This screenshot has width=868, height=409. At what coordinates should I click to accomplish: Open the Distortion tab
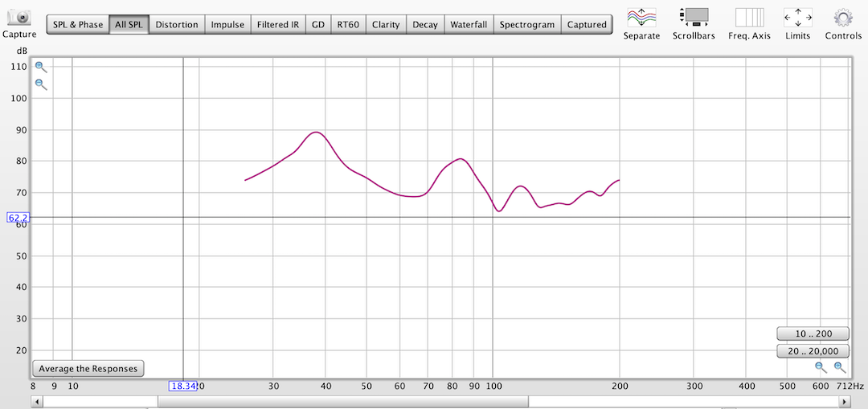[177, 25]
